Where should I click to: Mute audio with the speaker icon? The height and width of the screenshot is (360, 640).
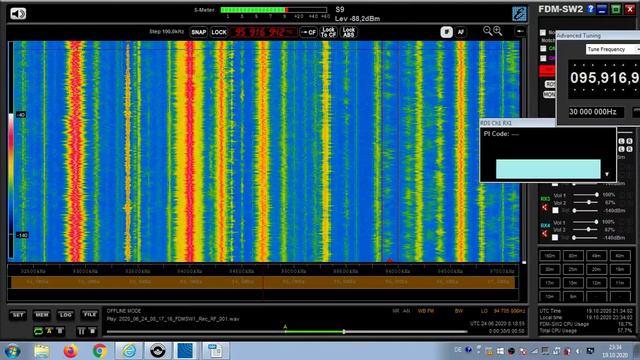click(x=18, y=13)
